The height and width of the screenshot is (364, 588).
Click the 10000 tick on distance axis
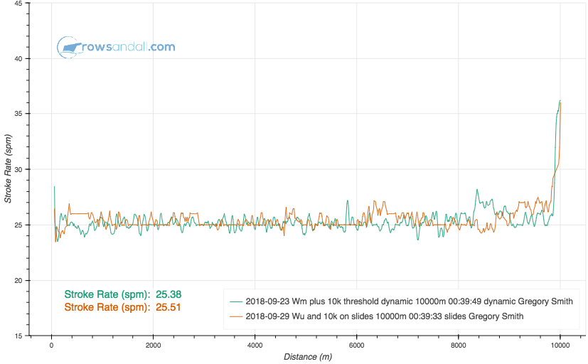[560, 345]
